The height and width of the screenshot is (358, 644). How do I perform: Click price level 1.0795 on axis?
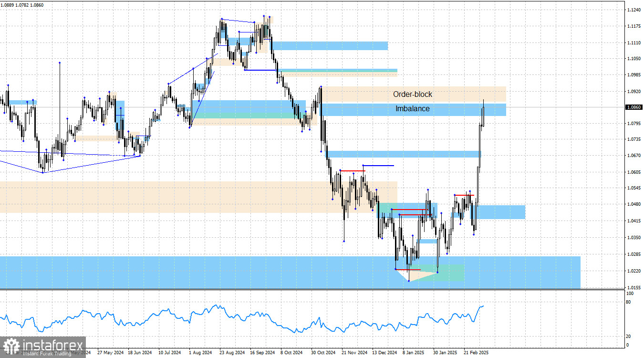[x=633, y=124]
